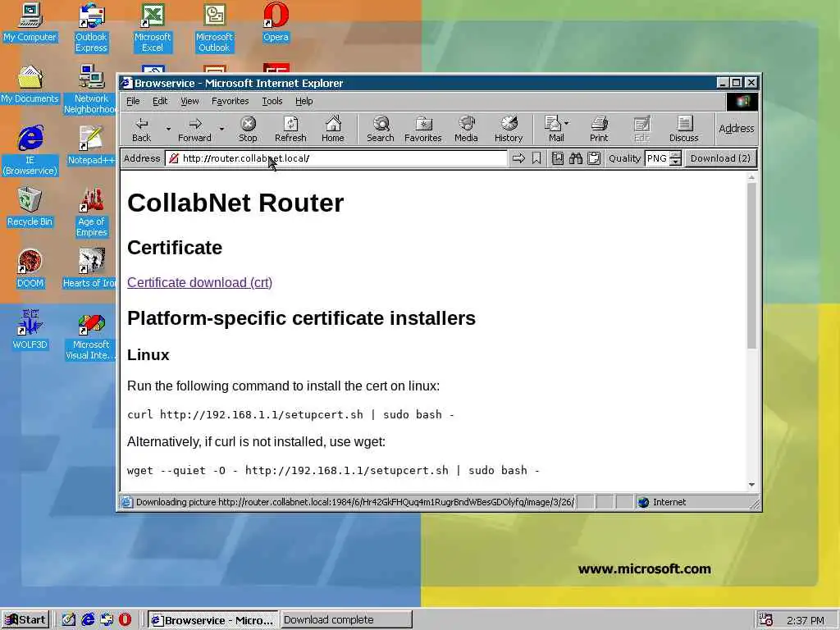This screenshot has width=840, height=630.
Task: Print the current page
Action: pyautogui.click(x=599, y=129)
